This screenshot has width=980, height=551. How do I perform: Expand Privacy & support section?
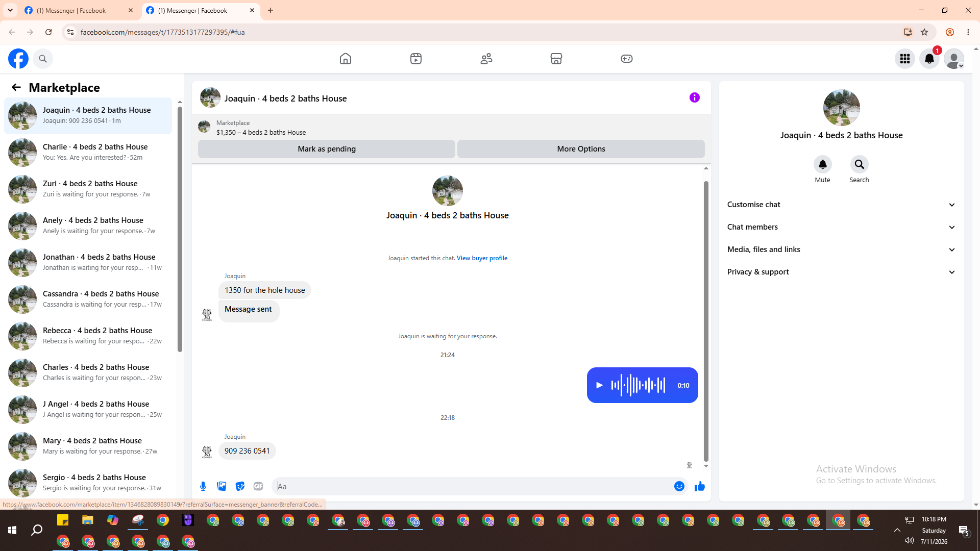[x=841, y=272]
